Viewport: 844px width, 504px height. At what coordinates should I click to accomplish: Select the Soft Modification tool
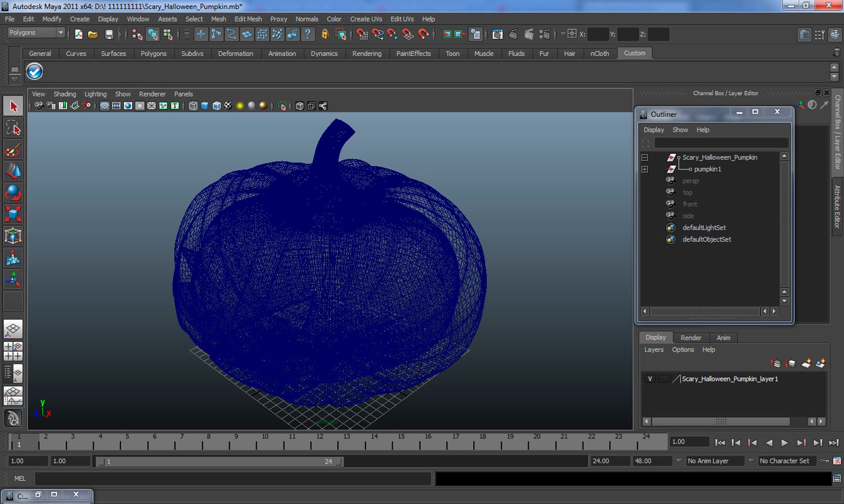pyautogui.click(x=13, y=258)
